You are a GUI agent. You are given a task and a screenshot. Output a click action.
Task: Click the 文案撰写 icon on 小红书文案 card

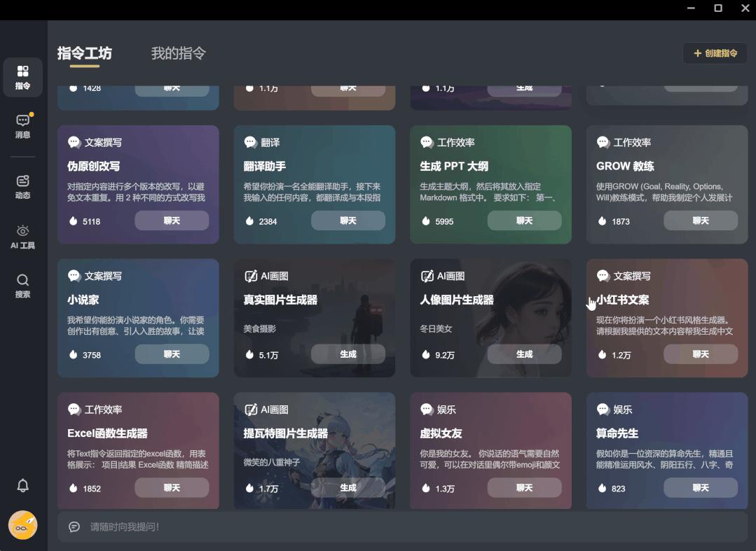[x=603, y=276]
